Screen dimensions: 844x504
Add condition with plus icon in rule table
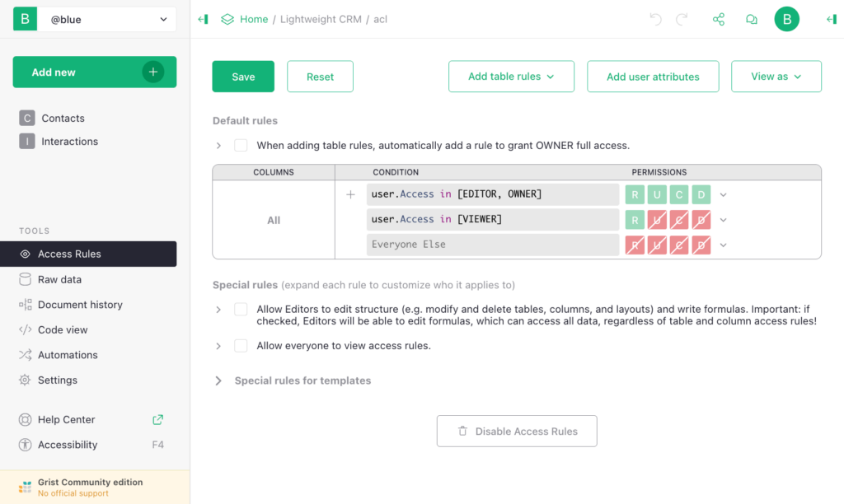(350, 194)
